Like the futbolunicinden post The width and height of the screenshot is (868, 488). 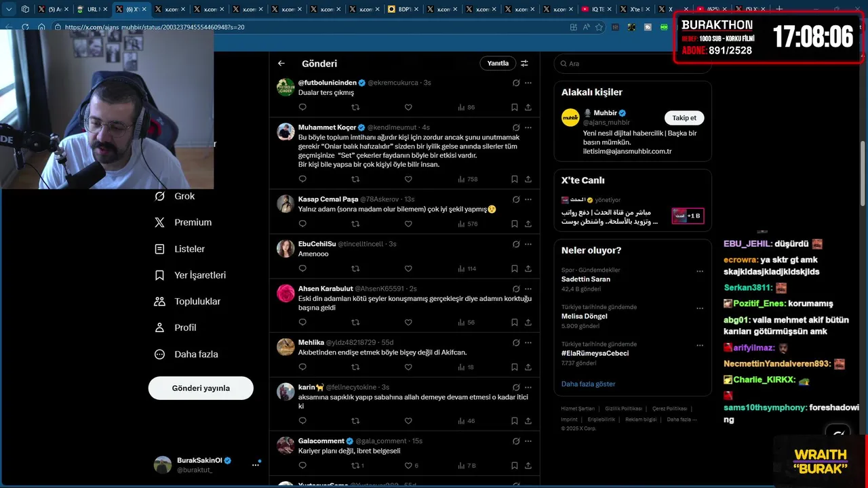click(408, 107)
